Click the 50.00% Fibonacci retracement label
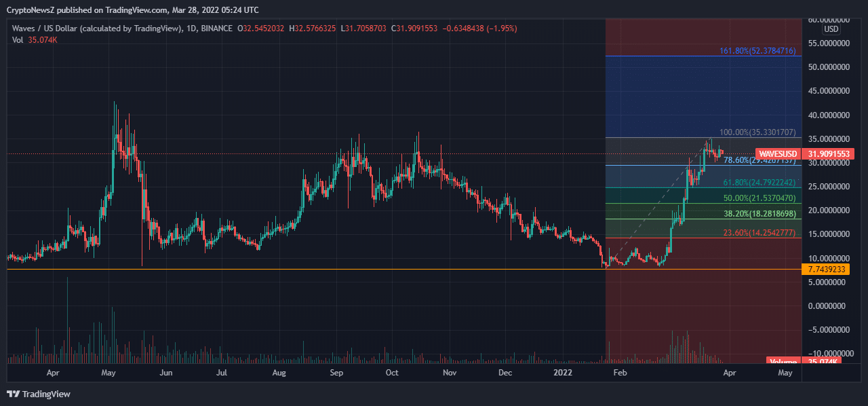 tap(759, 198)
